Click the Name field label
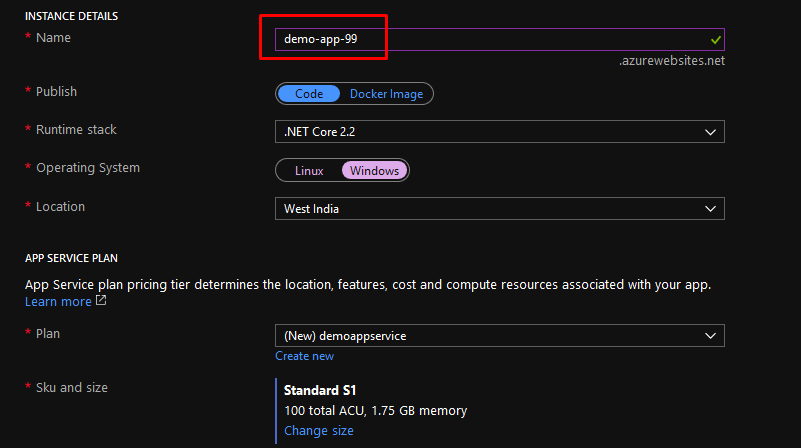The height and width of the screenshot is (448, 801). (x=53, y=38)
